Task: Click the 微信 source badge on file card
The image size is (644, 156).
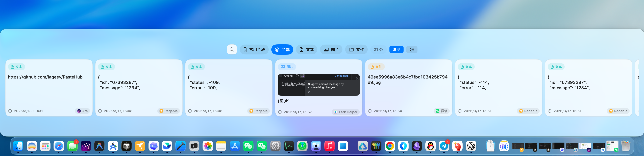Action: tap(441, 111)
